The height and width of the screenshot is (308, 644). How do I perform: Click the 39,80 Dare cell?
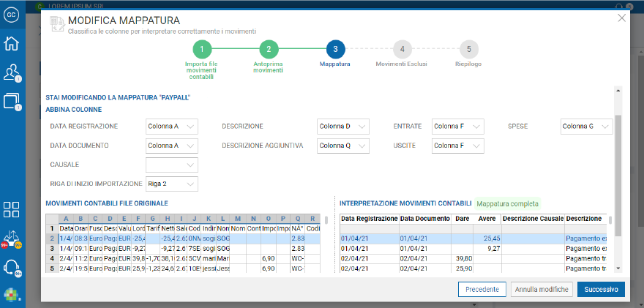[462, 259]
